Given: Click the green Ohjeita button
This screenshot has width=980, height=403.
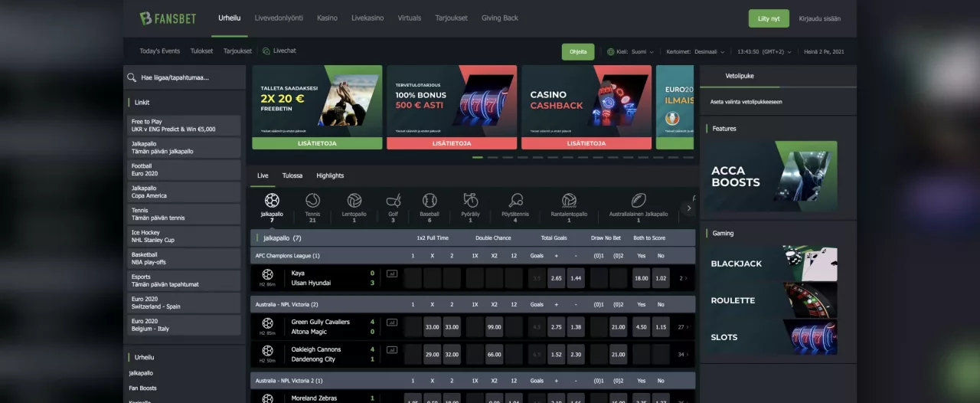Looking at the screenshot, I should coord(578,52).
